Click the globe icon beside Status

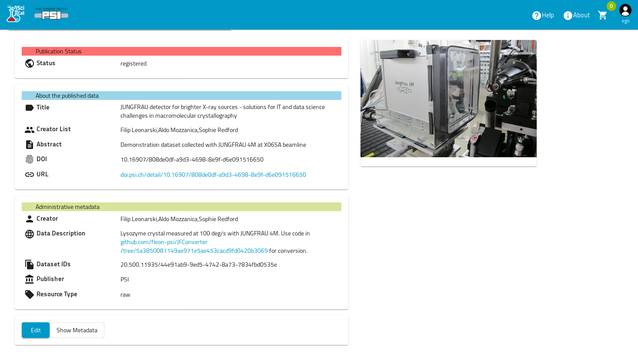coord(30,63)
